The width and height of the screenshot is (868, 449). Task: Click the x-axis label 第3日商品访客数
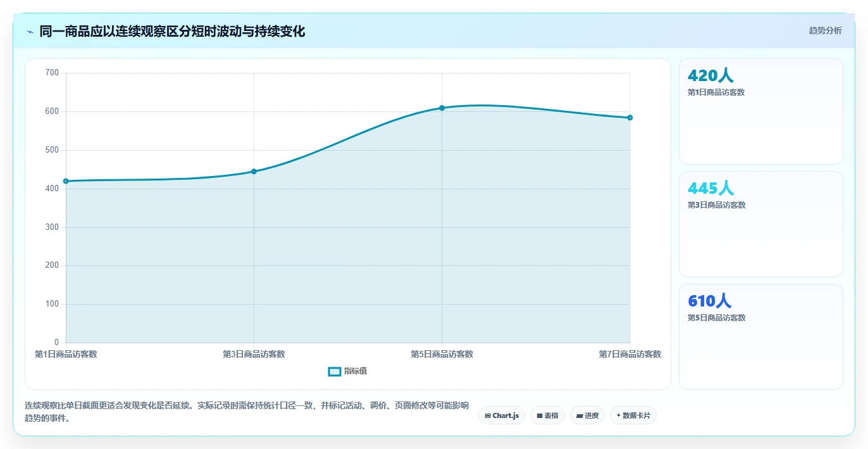[254, 354]
